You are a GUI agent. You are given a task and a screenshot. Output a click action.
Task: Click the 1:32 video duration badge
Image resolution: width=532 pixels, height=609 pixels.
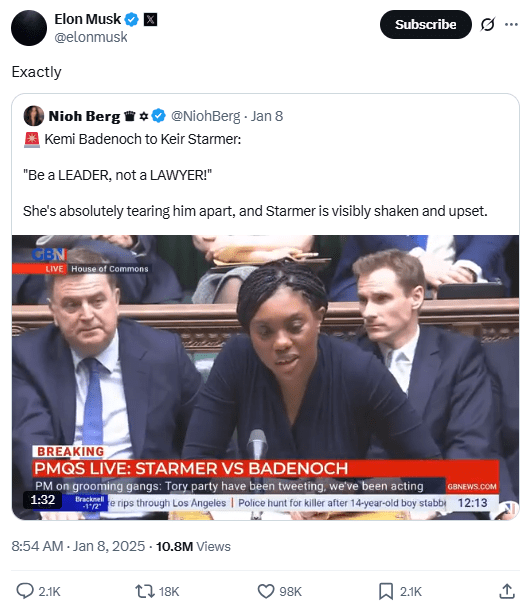43,499
